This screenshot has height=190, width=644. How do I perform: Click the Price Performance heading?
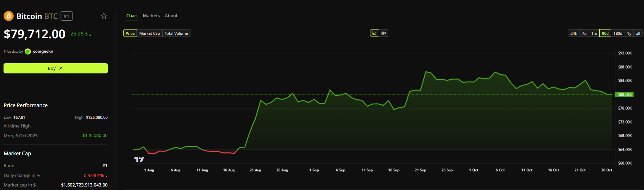point(26,105)
